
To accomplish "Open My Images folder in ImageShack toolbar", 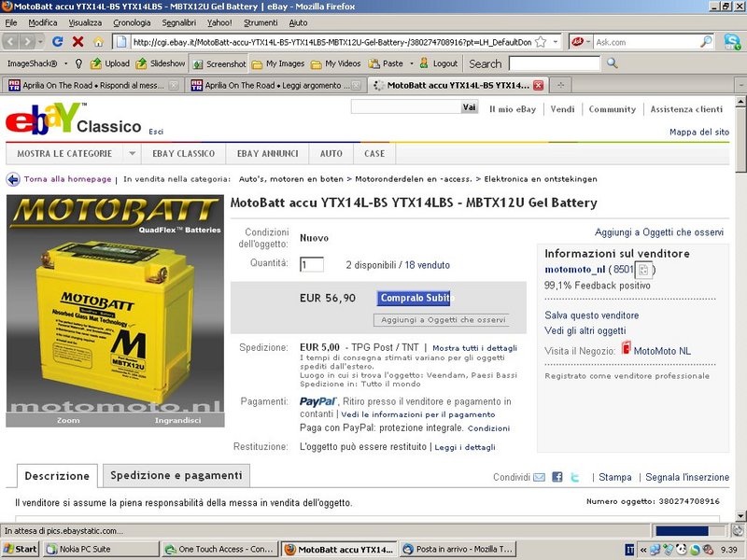I will click(278, 63).
